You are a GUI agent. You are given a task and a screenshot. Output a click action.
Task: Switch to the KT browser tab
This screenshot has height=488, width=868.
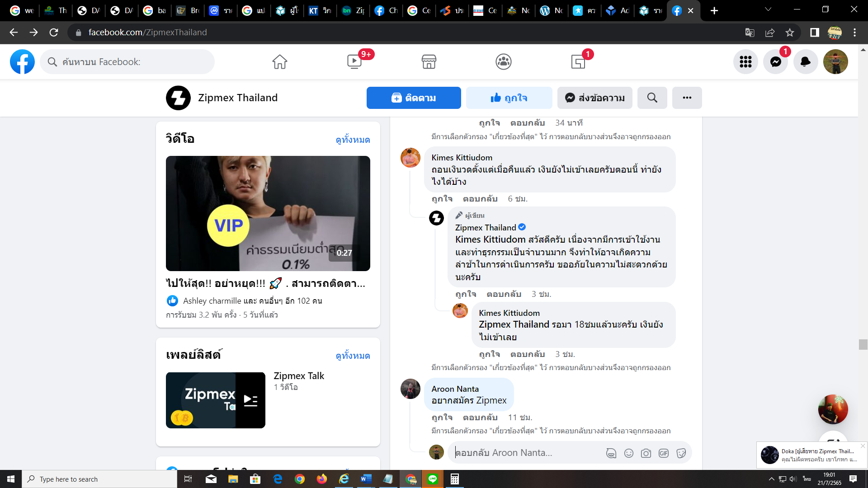point(320,10)
